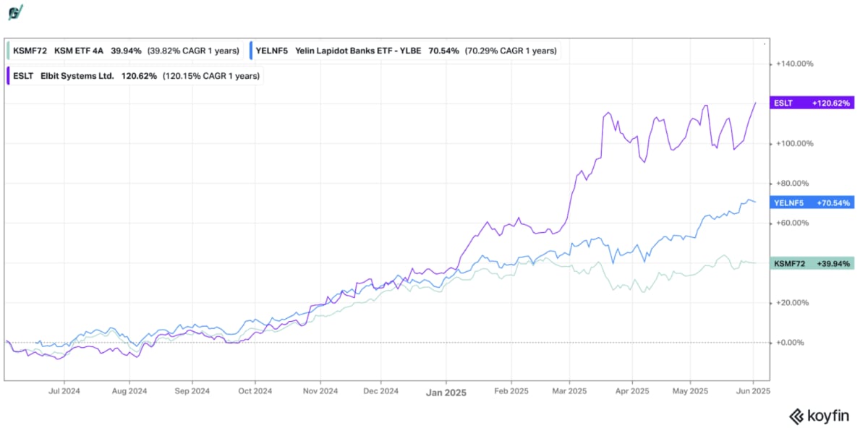
Task: Click the 'Aug 2024' date axis label
Action: coord(129,390)
